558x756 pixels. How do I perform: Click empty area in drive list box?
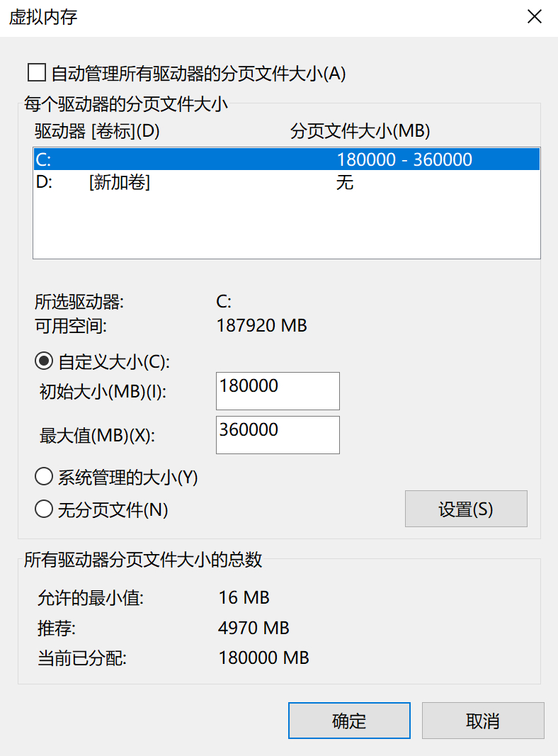[x=286, y=227]
